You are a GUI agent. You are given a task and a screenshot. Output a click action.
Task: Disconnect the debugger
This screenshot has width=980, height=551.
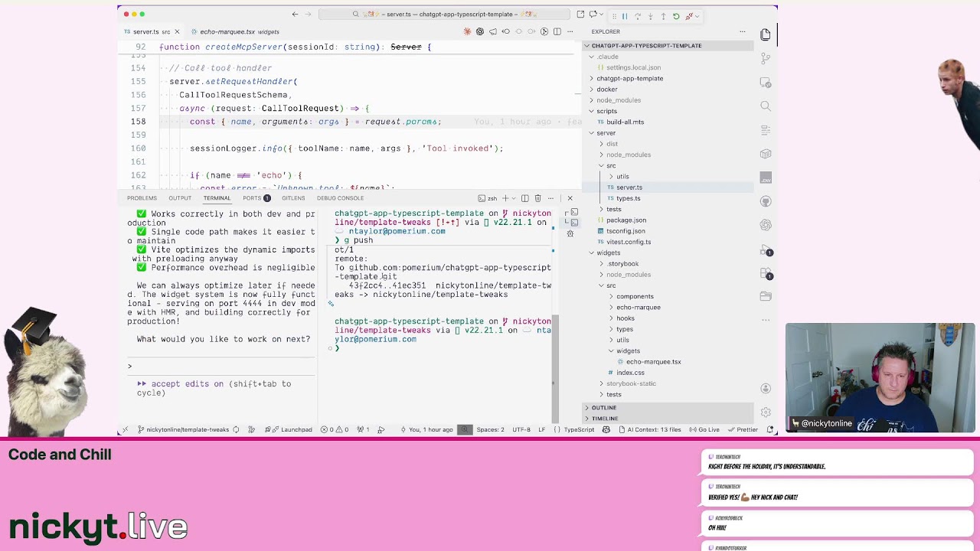coord(688,15)
